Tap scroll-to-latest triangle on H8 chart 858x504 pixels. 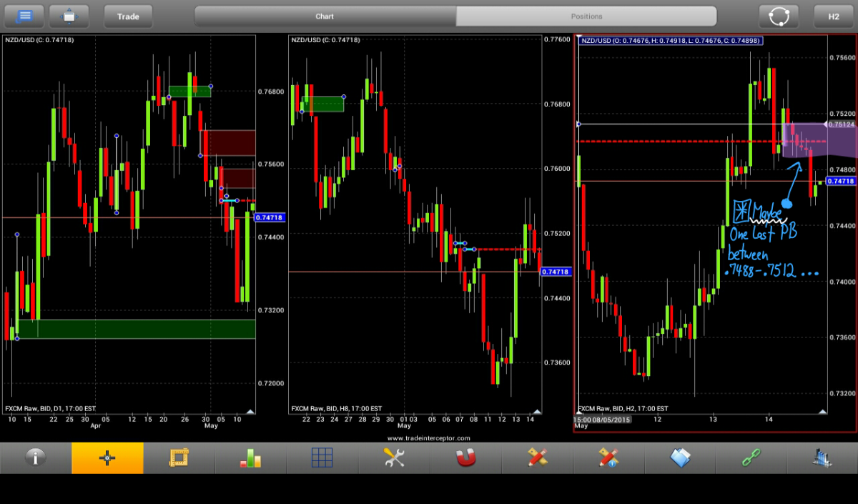pos(536,411)
